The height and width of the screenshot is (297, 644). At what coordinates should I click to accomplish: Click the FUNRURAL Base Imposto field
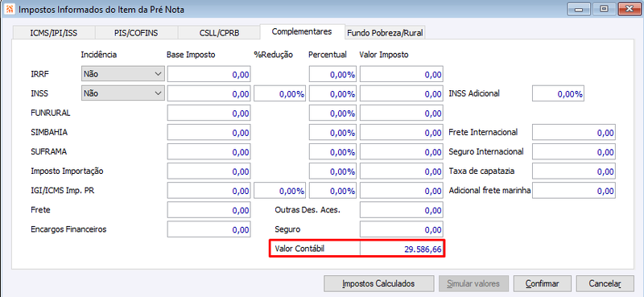(x=209, y=113)
